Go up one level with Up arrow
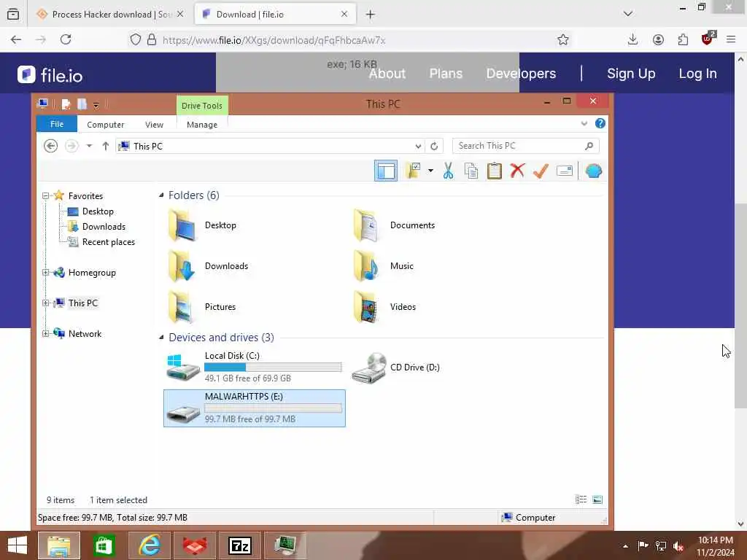747x560 pixels. (106, 146)
